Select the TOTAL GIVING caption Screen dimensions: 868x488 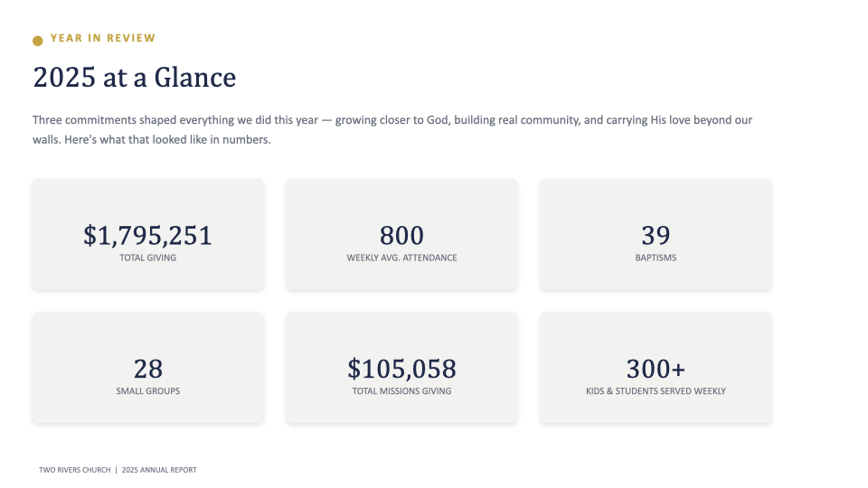click(147, 258)
